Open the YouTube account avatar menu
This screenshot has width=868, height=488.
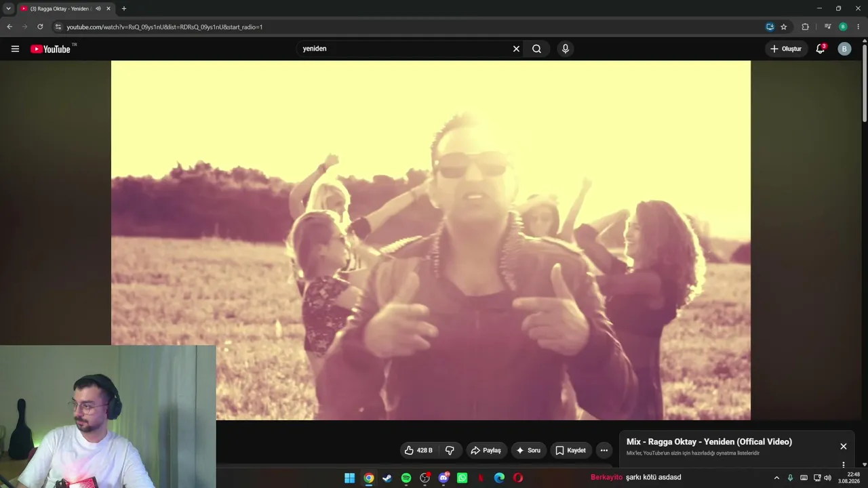(844, 49)
